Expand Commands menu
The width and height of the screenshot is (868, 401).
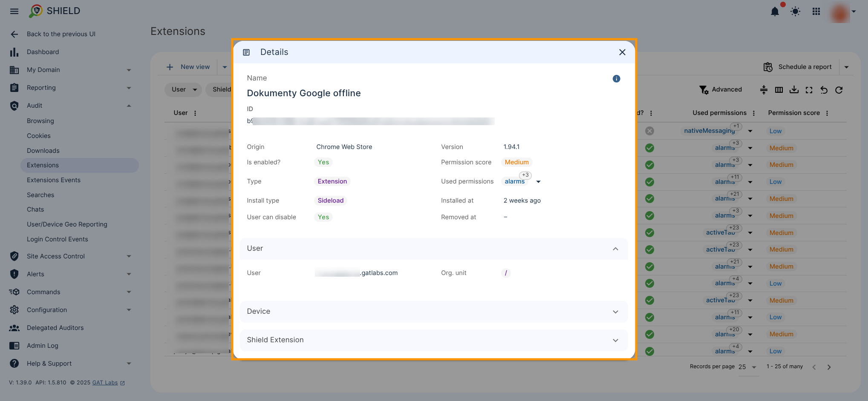coord(70,292)
